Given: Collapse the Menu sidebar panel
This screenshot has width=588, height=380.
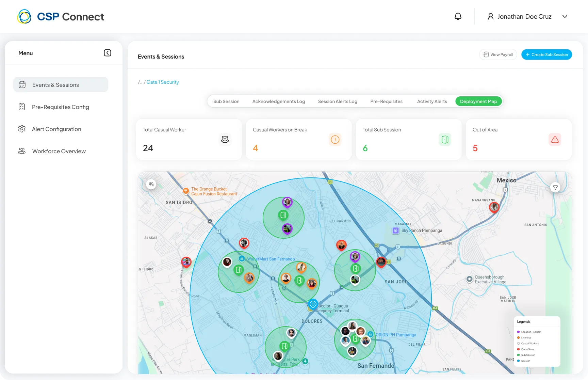Looking at the screenshot, I should (x=108, y=53).
